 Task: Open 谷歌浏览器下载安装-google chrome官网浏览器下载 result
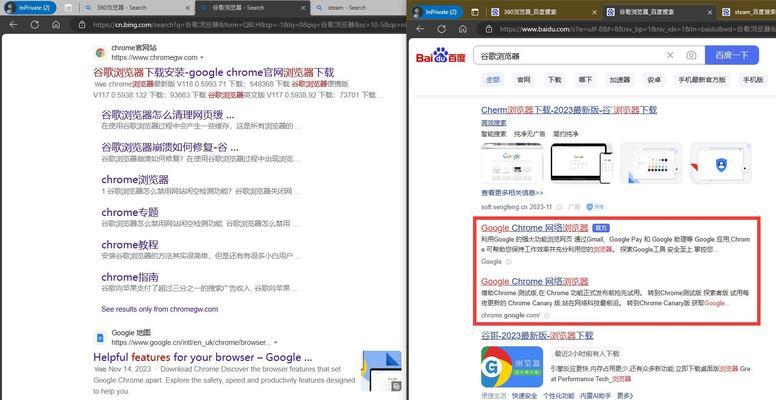(x=214, y=72)
